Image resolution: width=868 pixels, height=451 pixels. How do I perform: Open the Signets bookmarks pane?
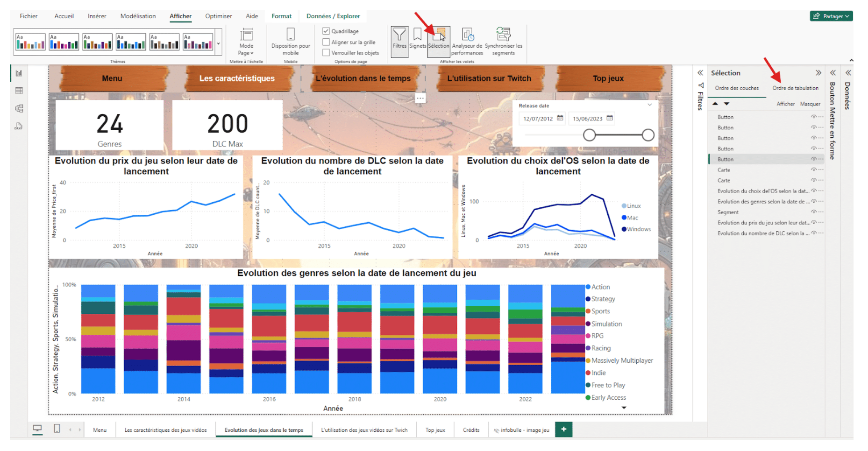click(417, 38)
